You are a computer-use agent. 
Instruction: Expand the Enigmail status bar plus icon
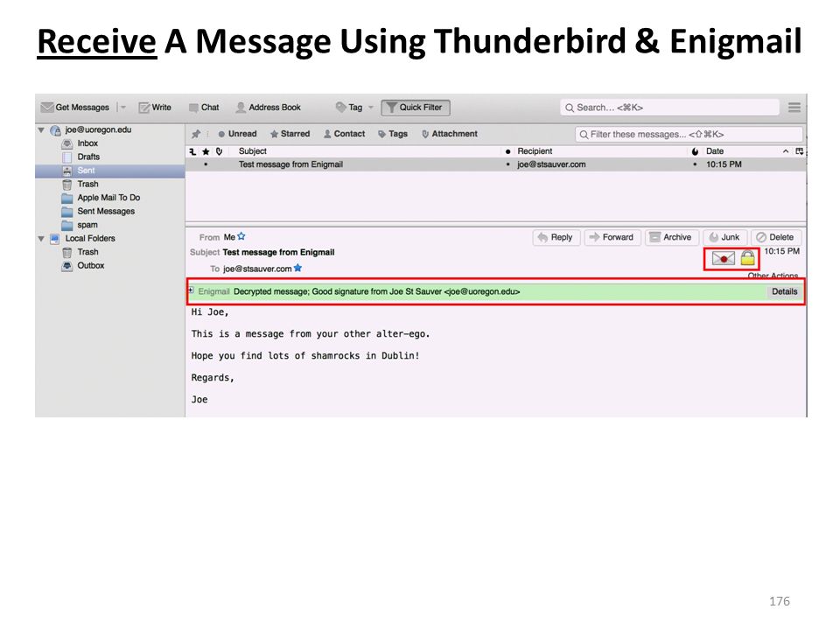pyautogui.click(x=192, y=290)
